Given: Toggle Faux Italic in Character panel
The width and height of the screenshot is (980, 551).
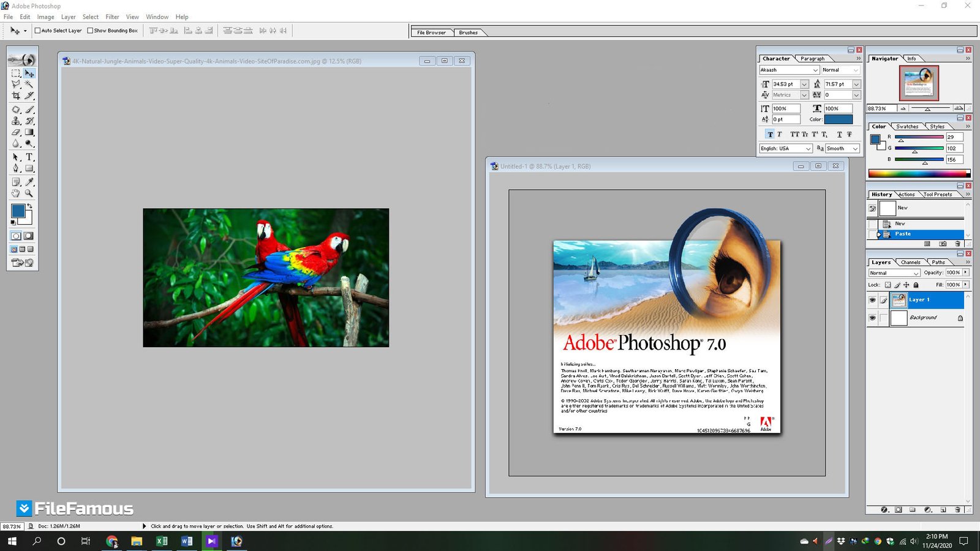Looking at the screenshot, I should point(779,134).
